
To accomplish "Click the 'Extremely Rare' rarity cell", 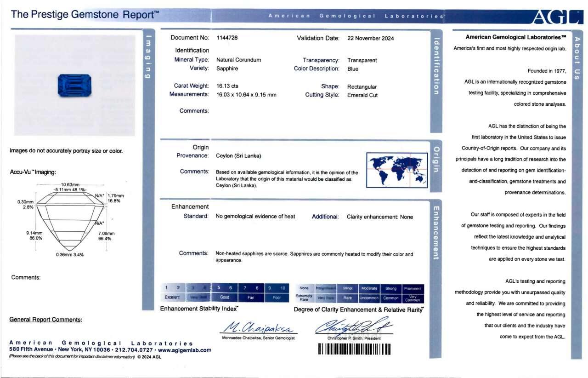I will (304, 298).
